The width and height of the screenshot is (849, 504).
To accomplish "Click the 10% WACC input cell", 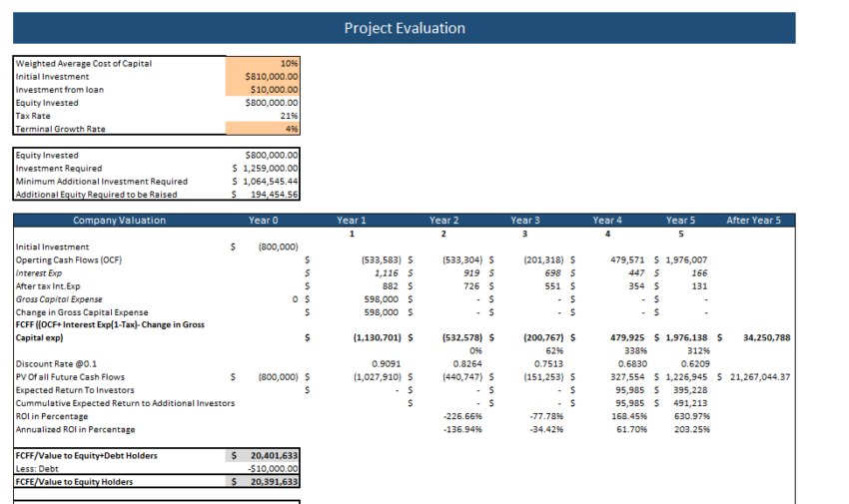I will [263, 63].
